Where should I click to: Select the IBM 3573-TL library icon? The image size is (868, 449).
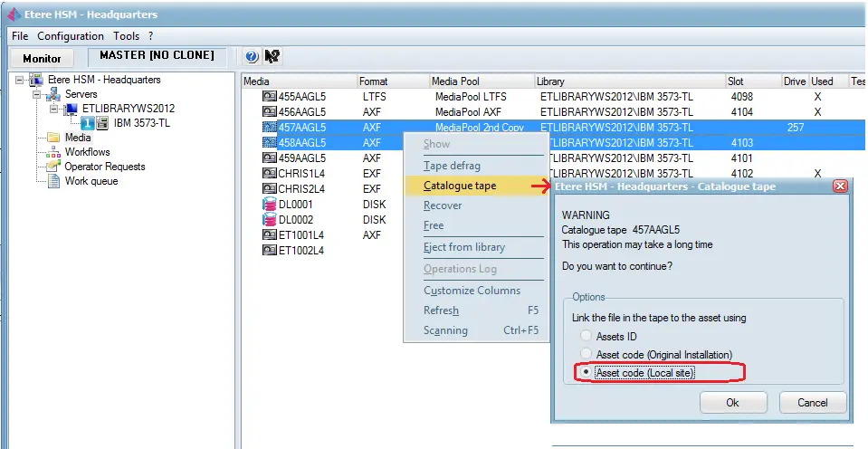point(103,123)
